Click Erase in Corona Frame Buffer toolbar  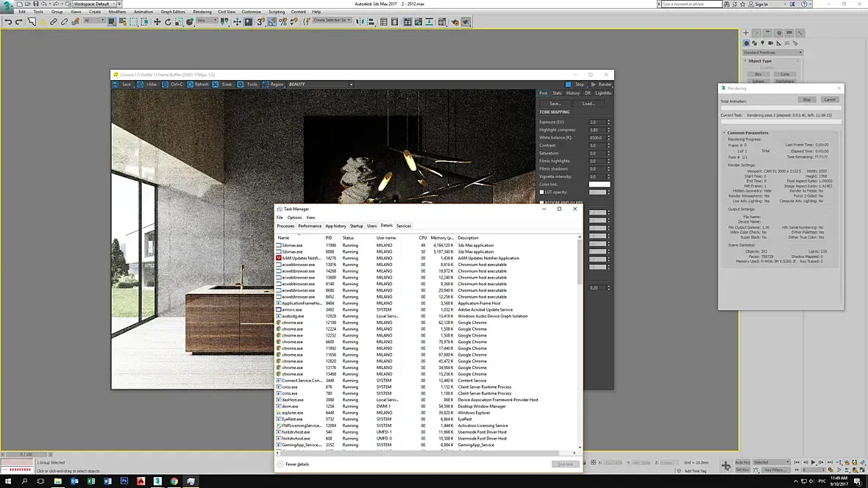(223, 85)
